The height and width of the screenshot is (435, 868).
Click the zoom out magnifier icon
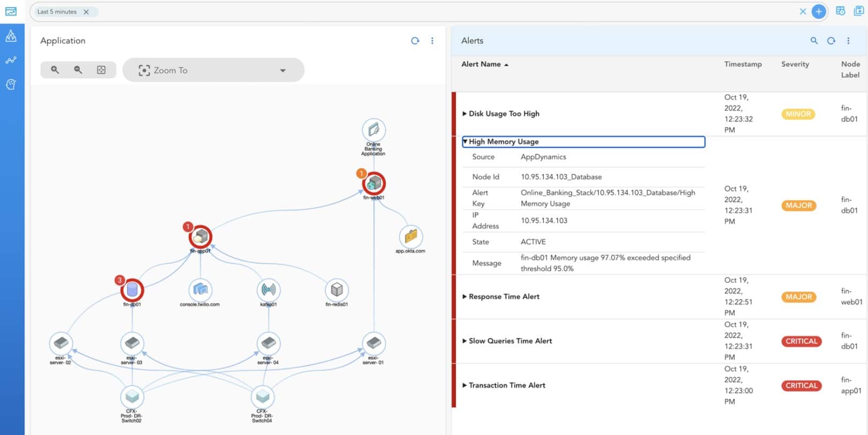pos(78,70)
